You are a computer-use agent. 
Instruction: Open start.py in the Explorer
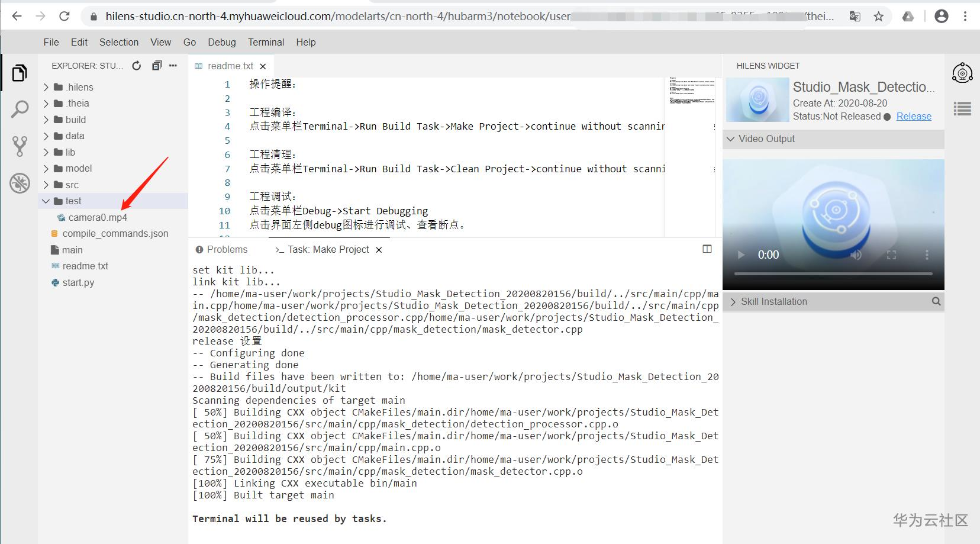point(78,282)
